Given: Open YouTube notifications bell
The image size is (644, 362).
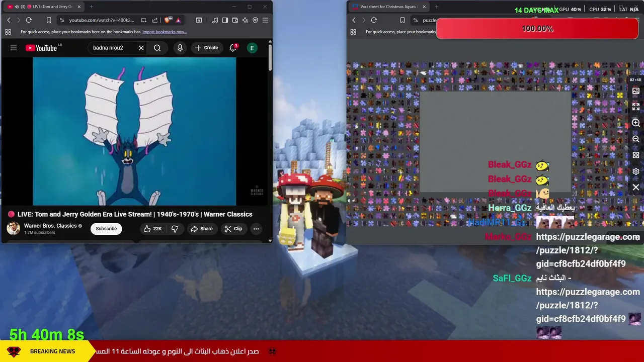Looking at the screenshot, I should 233,48.
